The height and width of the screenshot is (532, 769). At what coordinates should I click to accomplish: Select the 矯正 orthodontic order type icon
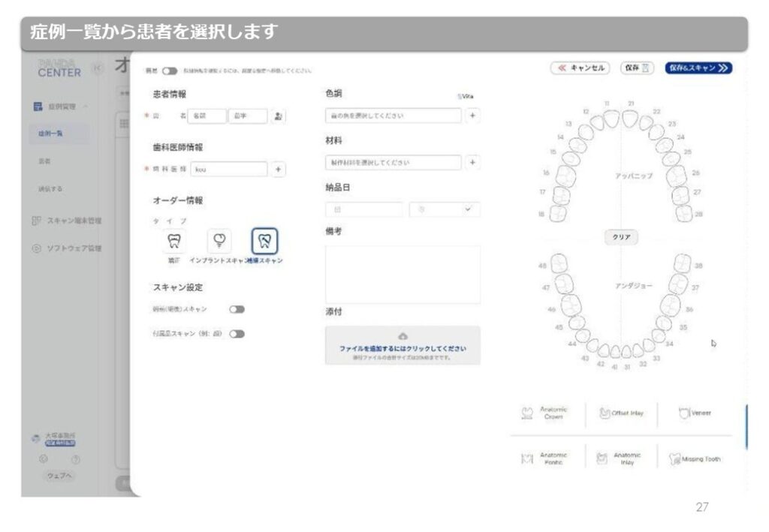pyautogui.click(x=174, y=241)
